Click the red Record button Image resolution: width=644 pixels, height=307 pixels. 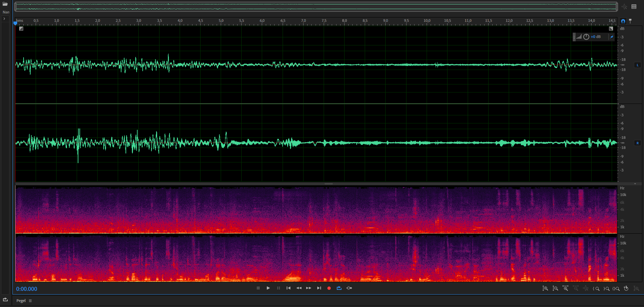click(x=329, y=288)
